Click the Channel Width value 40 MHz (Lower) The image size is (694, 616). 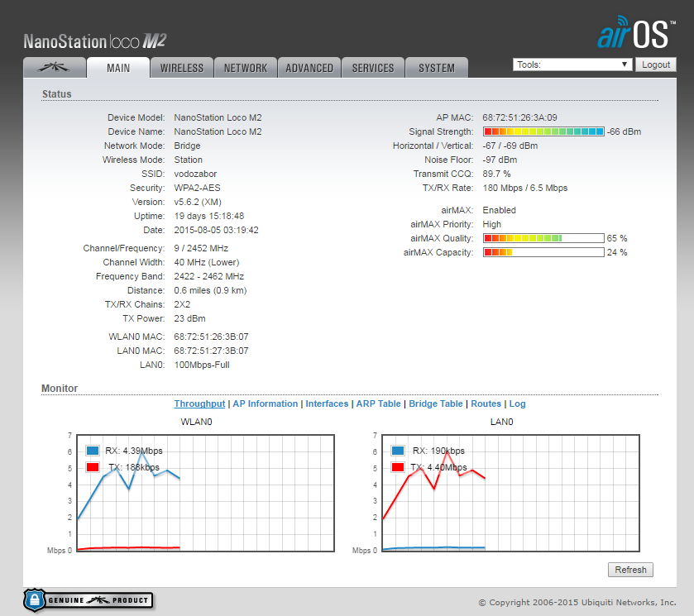(x=207, y=262)
